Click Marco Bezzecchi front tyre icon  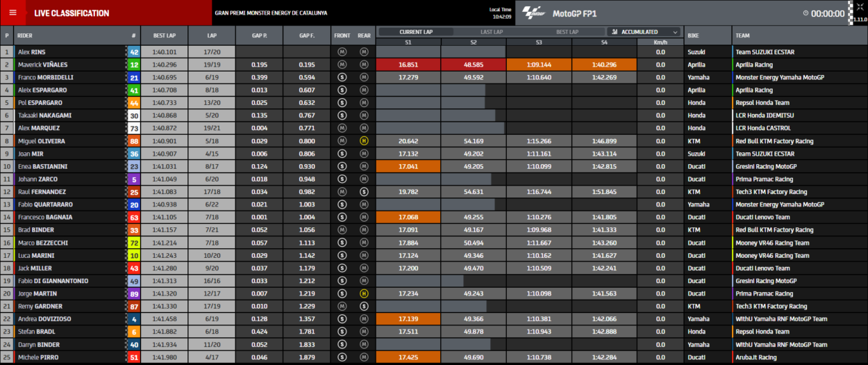pyautogui.click(x=342, y=243)
